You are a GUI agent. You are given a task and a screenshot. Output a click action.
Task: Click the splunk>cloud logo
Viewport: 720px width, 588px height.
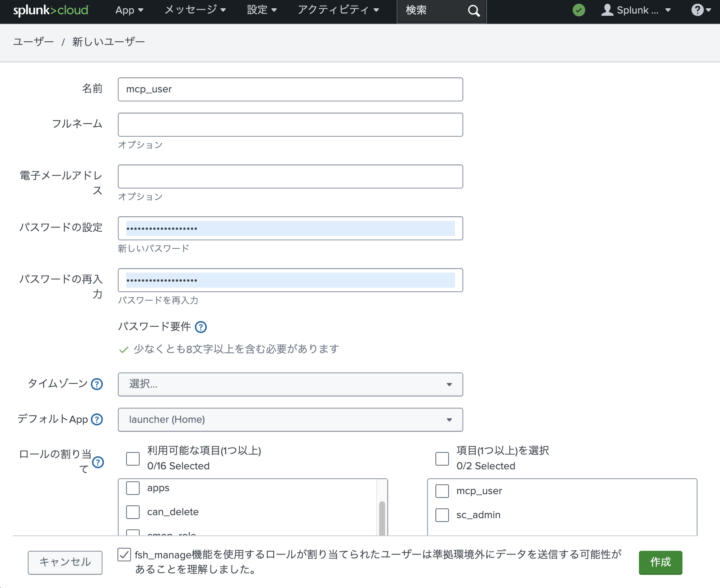click(50, 10)
